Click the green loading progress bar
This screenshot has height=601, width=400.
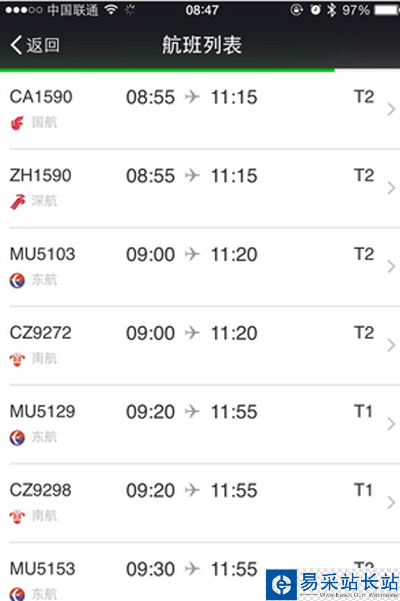(167, 70)
